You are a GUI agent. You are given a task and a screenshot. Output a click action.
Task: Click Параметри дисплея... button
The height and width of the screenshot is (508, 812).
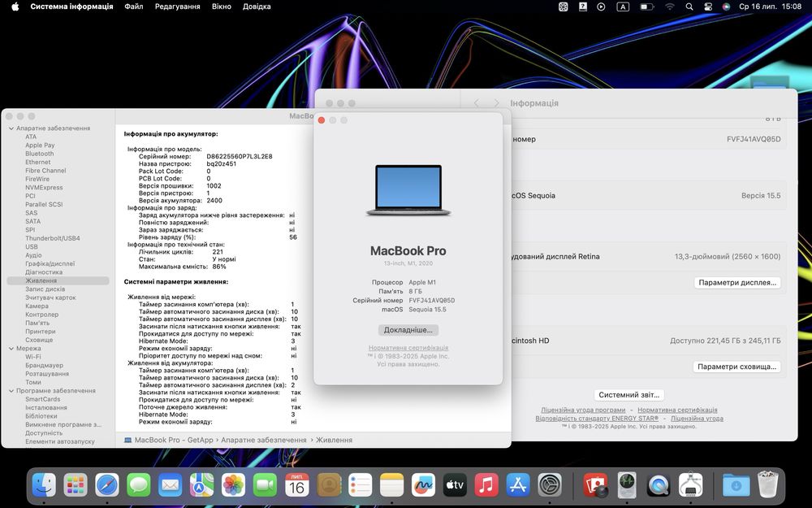737,283
